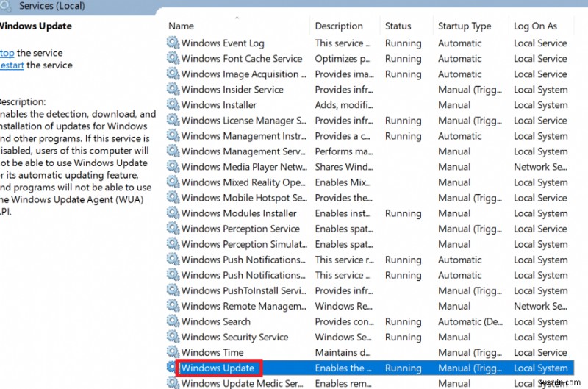The width and height of the screenshot is (588, 389).
Task: Select the Windows Mixed Reality OpenXR service name
Action: point(243,182)
